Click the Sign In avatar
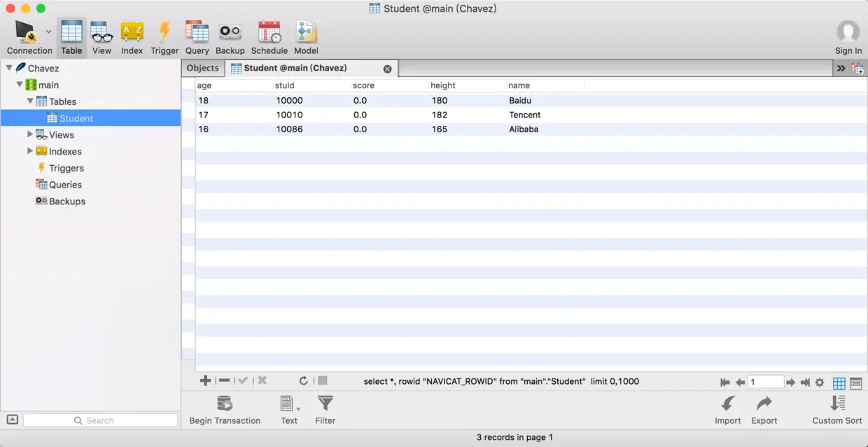 [x=848, y=32]
